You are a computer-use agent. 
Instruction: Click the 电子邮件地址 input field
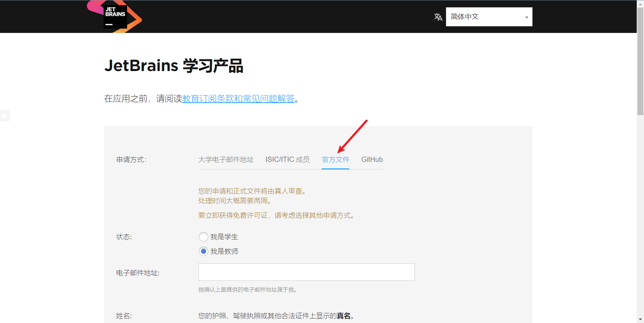coord(306,272)
